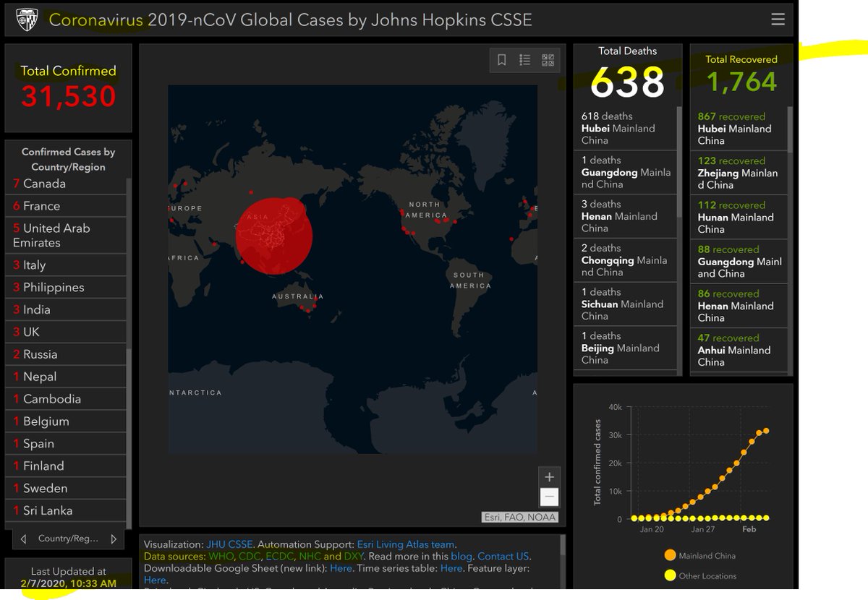Select the 1 Nepal row
The image size is (868, 600).
click(x=67, y=377)
